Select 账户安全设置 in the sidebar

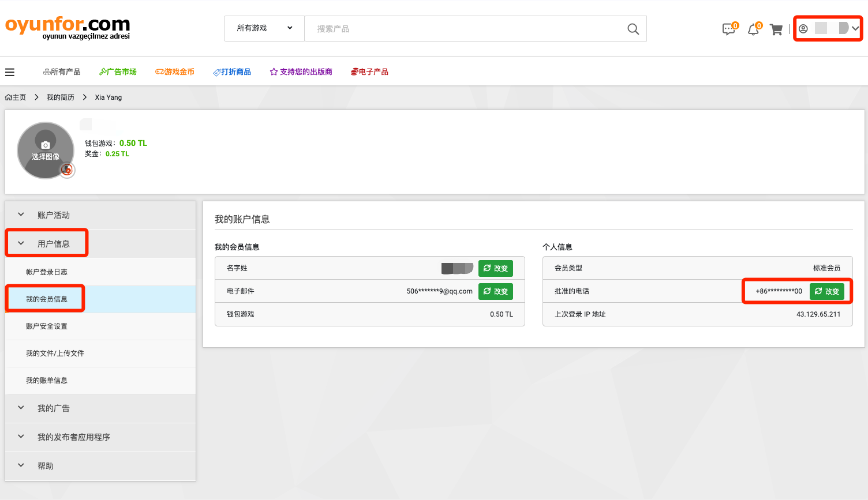47,326
